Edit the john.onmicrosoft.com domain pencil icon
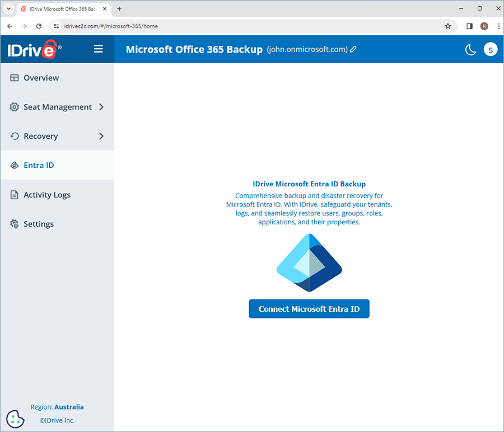This screenshot has height=432, width=504. tap(353, 49)
